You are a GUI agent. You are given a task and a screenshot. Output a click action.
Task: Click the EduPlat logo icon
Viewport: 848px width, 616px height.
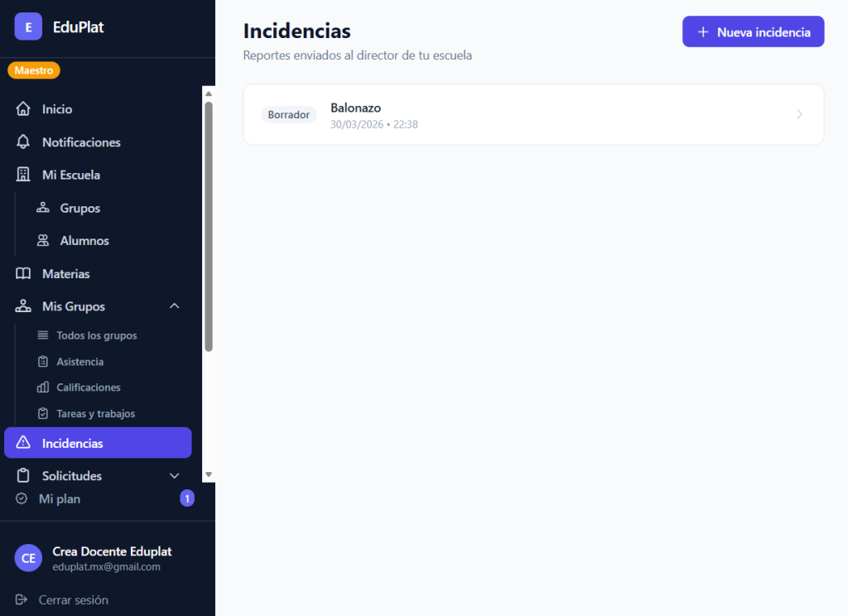click(28, 26)
